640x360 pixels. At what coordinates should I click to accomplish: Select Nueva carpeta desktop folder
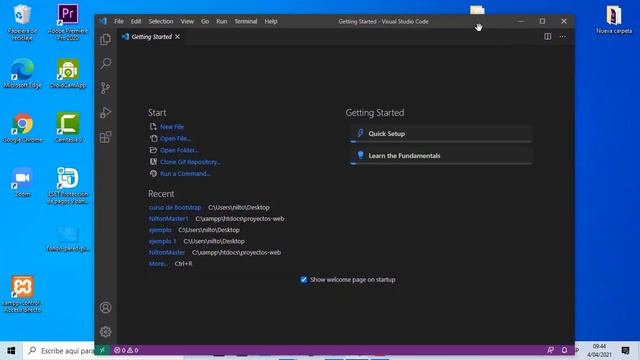coord(613,19)
